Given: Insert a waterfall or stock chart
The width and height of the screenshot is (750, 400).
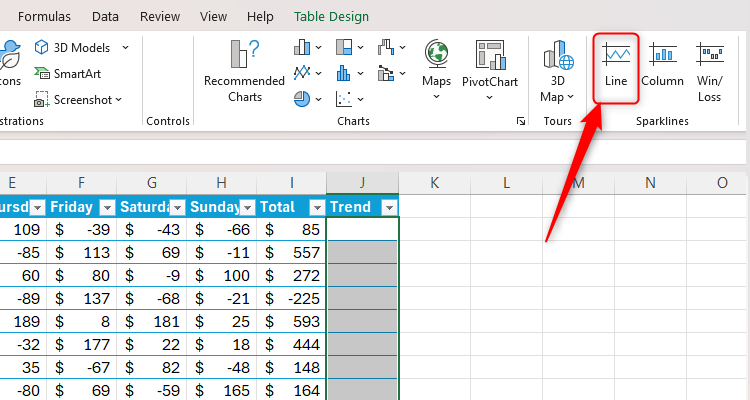Looking at the screenshot, I should click(x=391, y=47).
